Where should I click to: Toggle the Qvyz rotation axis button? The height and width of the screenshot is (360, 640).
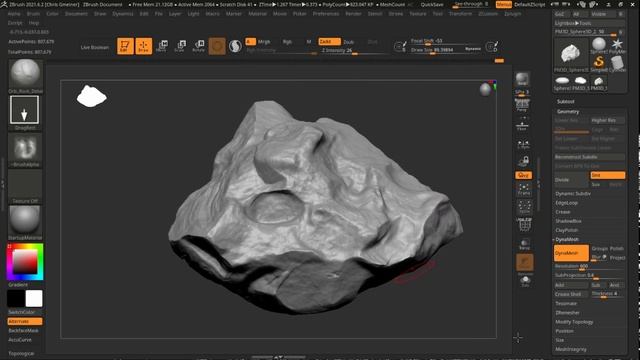point(523,175)
